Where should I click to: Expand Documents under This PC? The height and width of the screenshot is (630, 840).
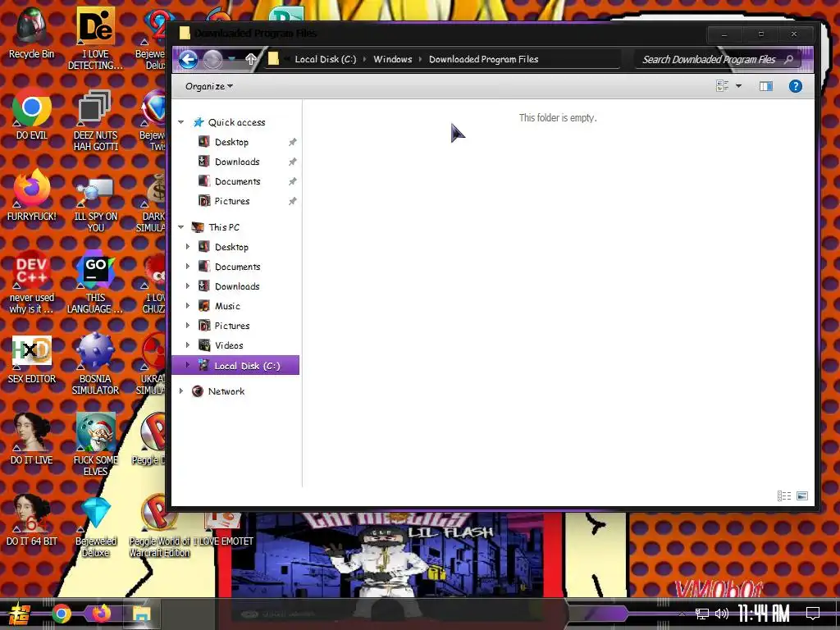pos(188,267)
